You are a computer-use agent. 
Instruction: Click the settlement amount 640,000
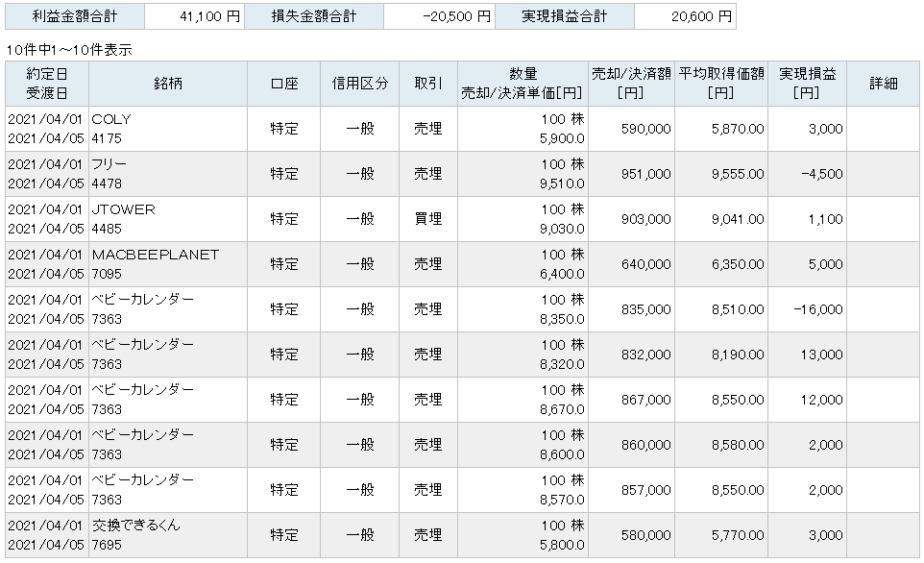click(645, 264)
